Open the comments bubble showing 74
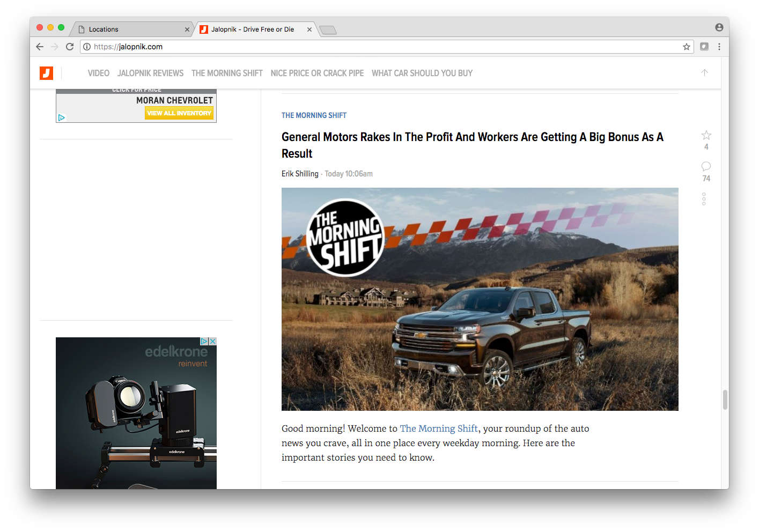Viewport: 759px width, 532px height. pos(706,166)
